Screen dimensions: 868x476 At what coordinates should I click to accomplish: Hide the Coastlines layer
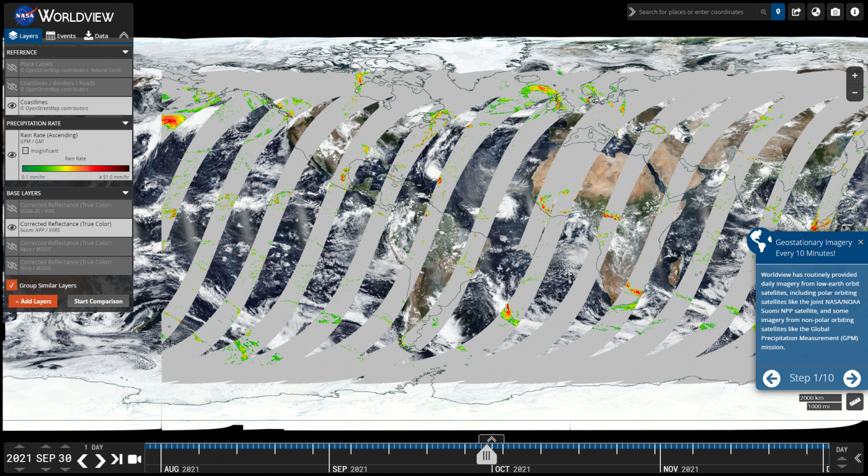11,106
